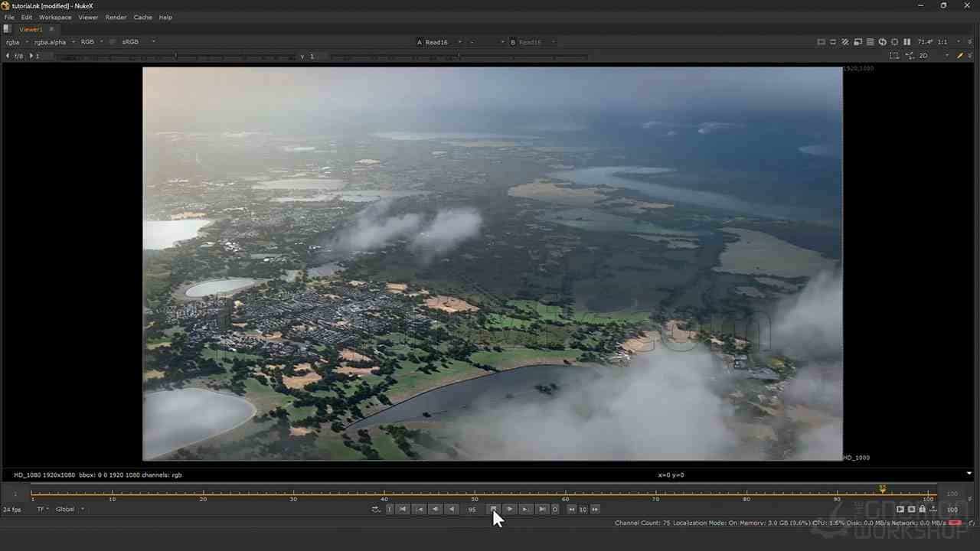The height and width of the screenshot is (551, 980).
Task: Open the Global frame range dropdown
Action: 70,509
